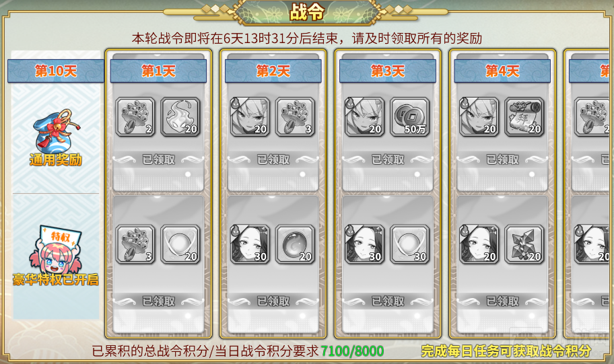Click 已领取 button under Day 2 general reward
The height and width of the screenshot is (364, 614).
(x=273, y=159)
